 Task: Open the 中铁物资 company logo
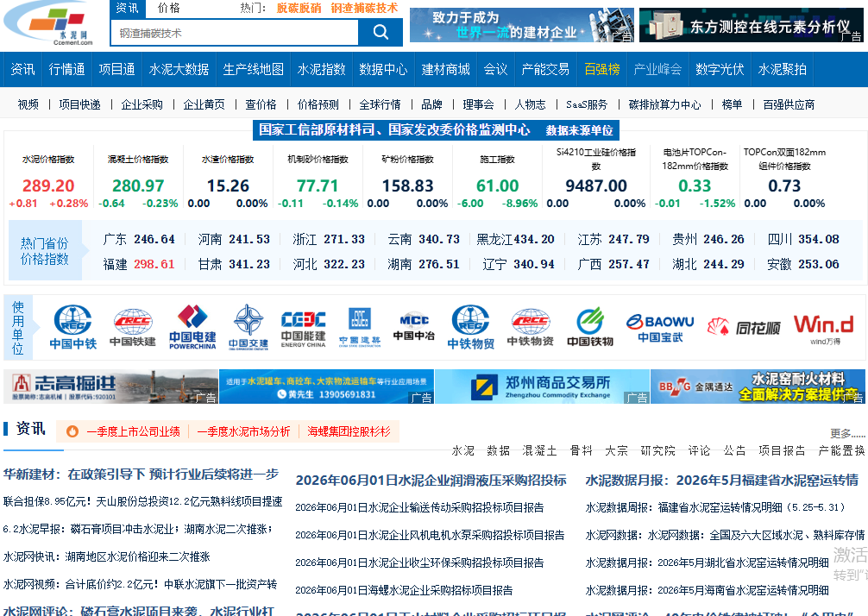[x=531, y=327]
